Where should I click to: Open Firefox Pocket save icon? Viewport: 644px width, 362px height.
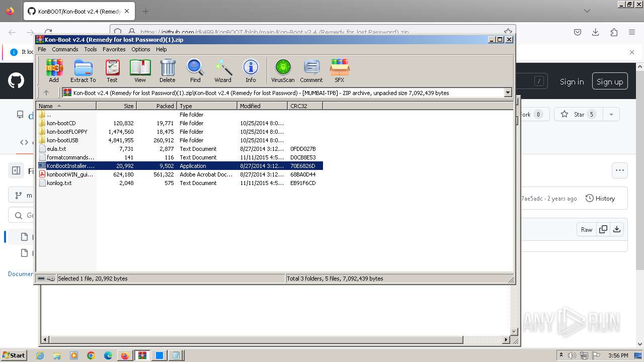[x=578, y=32]
